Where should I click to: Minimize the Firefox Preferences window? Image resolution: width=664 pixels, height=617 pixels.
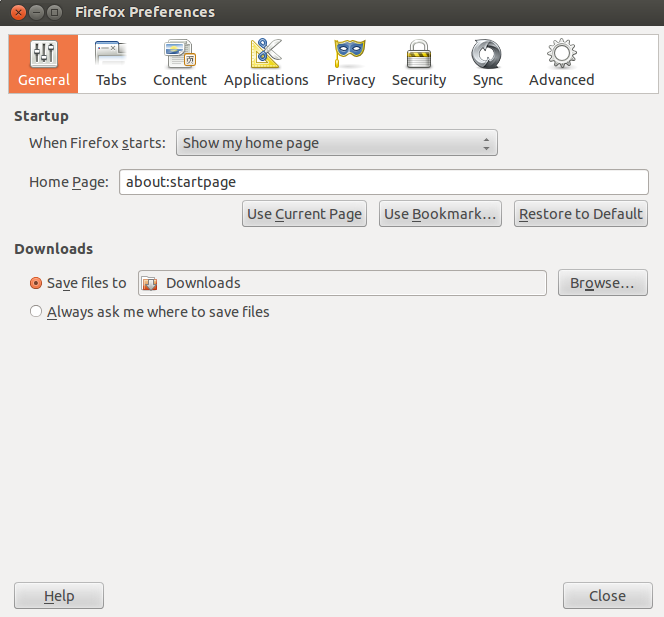pyautogui.click(x=36, y=12)
